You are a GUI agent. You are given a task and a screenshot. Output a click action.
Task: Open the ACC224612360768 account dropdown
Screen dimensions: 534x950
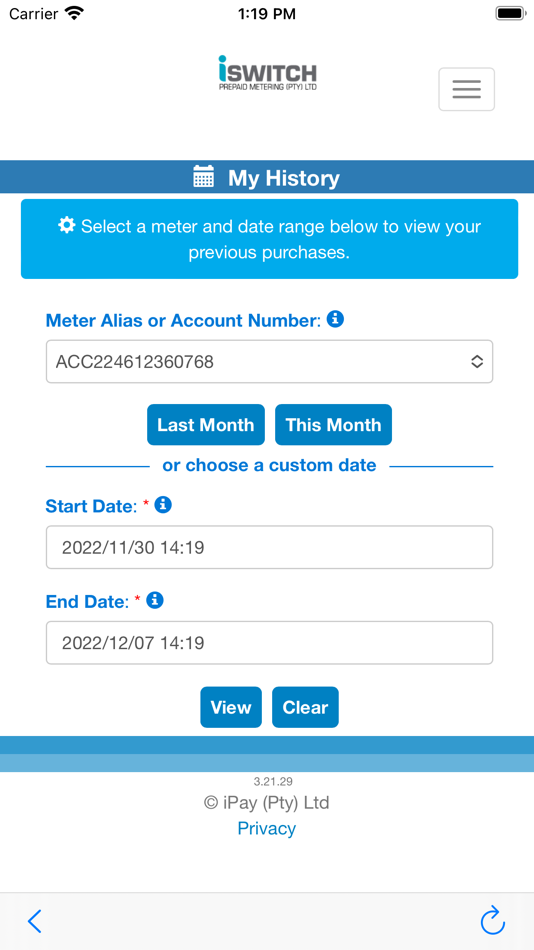pos(269,362)
